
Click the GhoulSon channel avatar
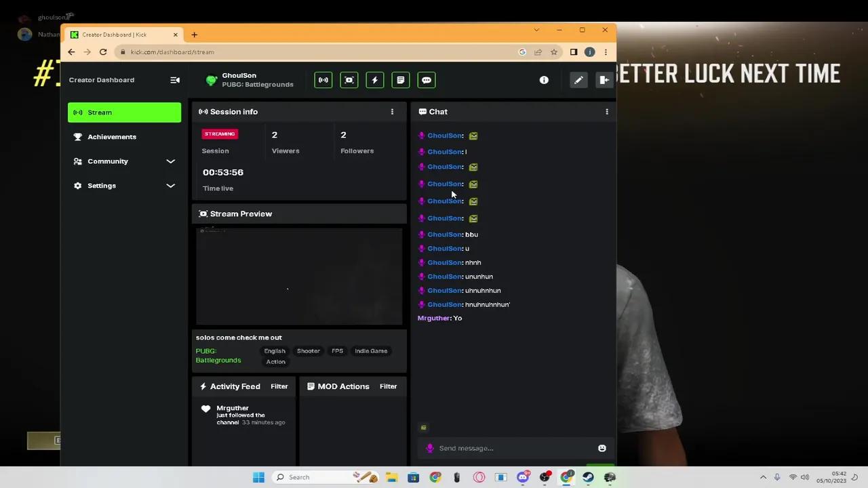click(212, 80)
